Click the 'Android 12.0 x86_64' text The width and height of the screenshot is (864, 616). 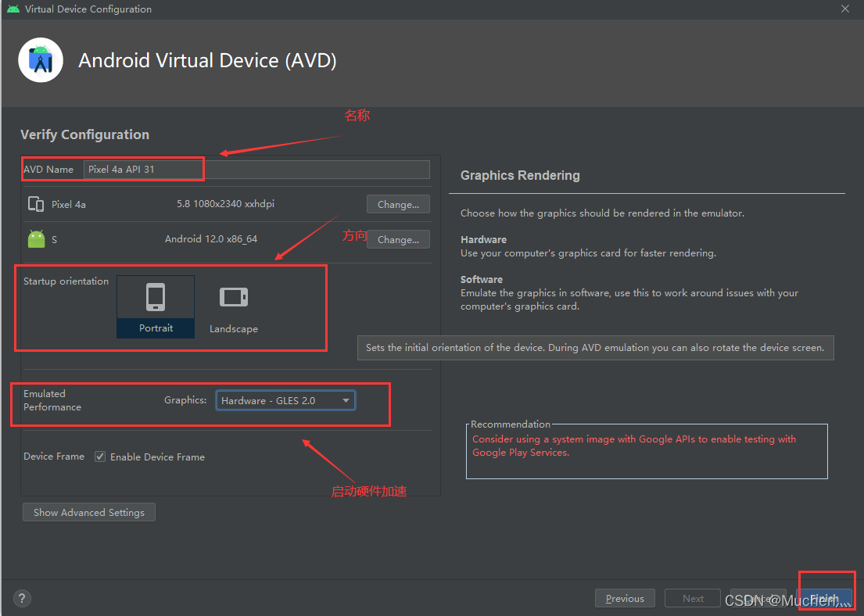point(211,239)
